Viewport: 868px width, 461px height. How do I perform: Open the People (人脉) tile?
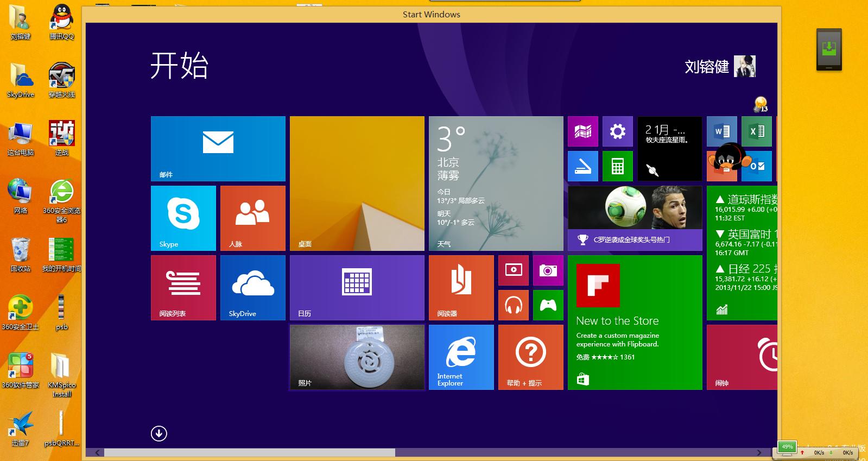click(252, 218)
